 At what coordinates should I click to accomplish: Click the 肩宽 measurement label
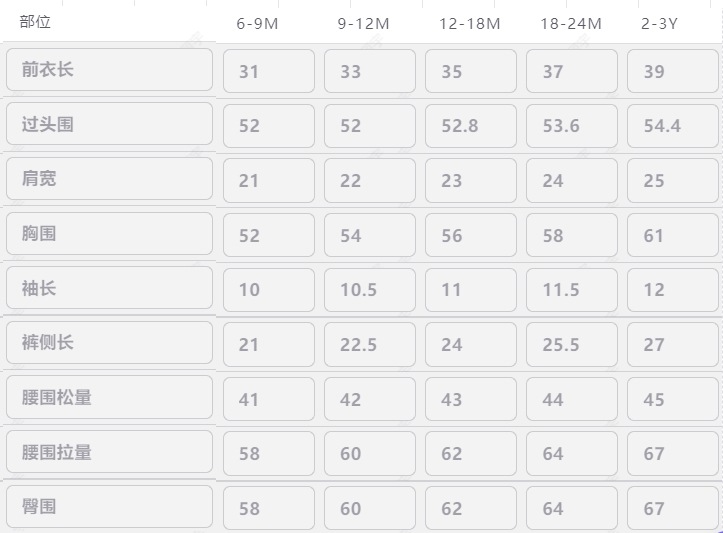click(x=109, y=179)
